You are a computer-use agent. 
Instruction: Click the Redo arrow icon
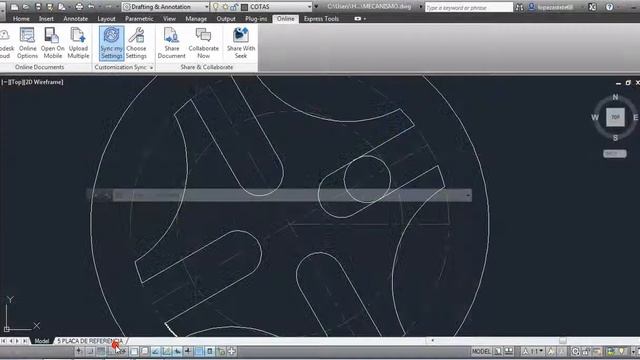(x=108, y=7)
